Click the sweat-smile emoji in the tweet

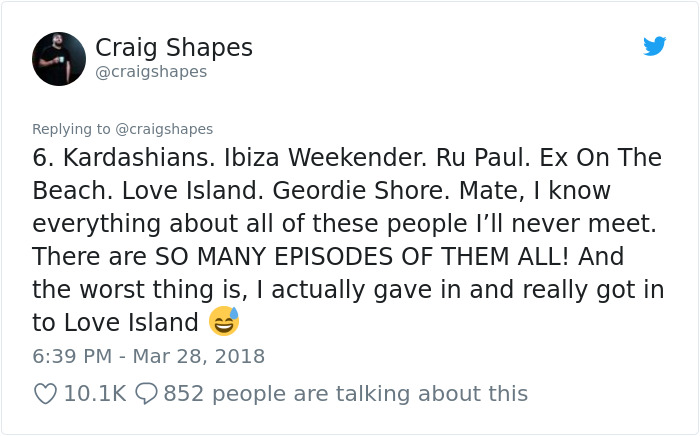click(x=224, y=322)
